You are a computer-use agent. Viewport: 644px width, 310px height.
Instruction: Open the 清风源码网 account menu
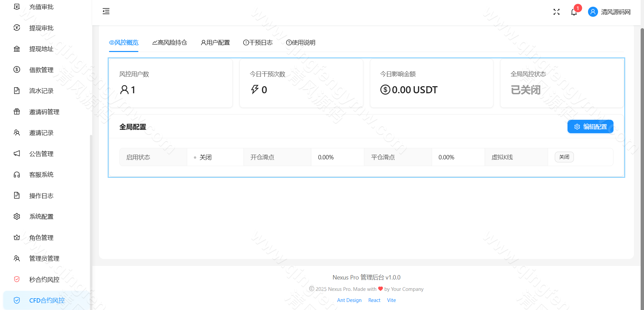click(609, 12)
